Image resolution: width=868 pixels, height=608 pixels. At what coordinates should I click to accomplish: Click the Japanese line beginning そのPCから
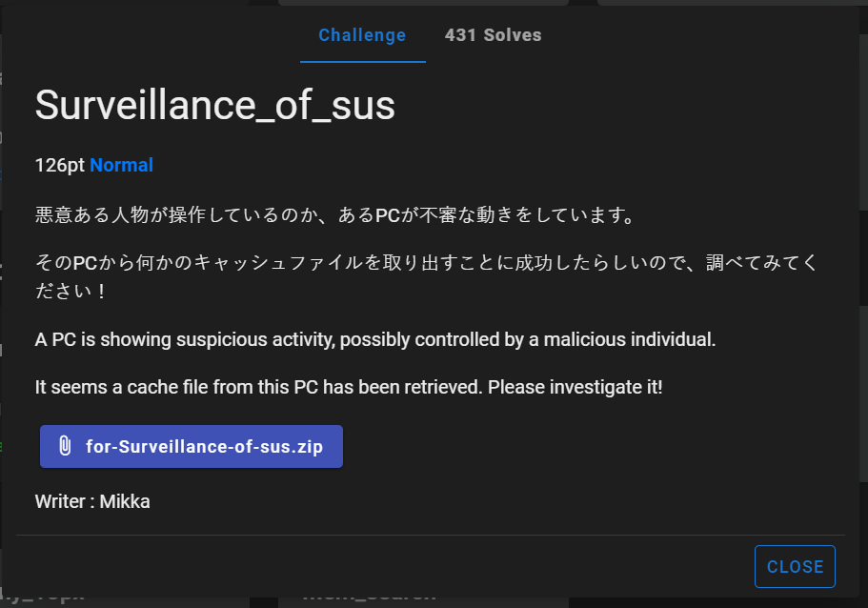[426, 276]
